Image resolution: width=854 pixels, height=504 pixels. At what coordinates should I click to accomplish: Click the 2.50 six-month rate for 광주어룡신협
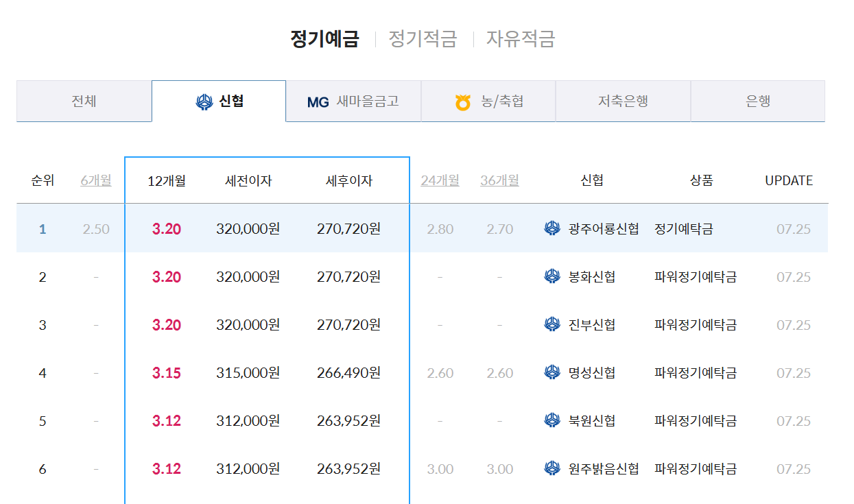pyautogui.click(x=96, y=229)
